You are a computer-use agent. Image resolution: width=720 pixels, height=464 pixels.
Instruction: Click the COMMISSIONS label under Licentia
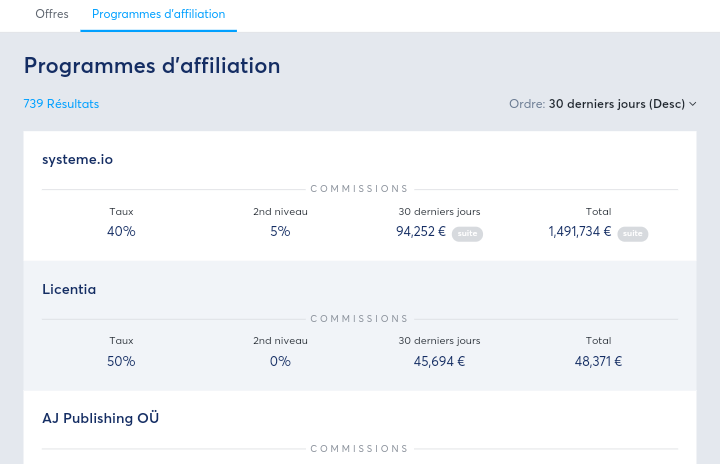360,319
